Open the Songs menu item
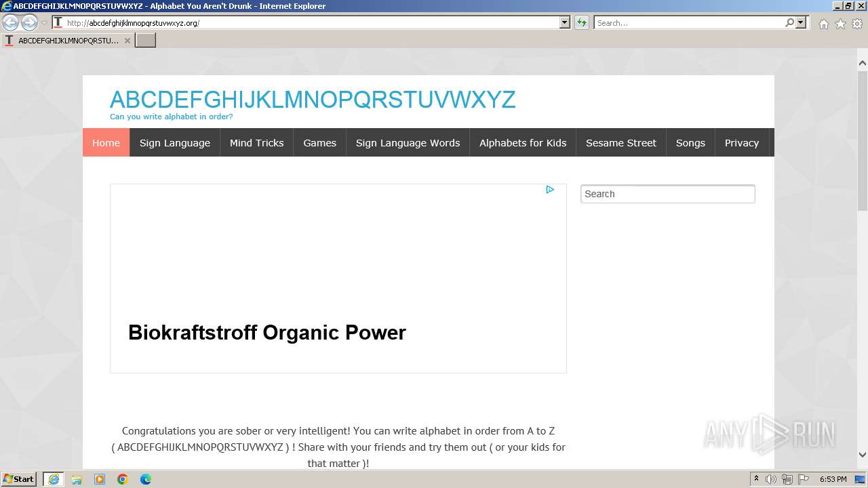Screen dimensions: 868x488 pyautogui.click(x=690, y=142)
